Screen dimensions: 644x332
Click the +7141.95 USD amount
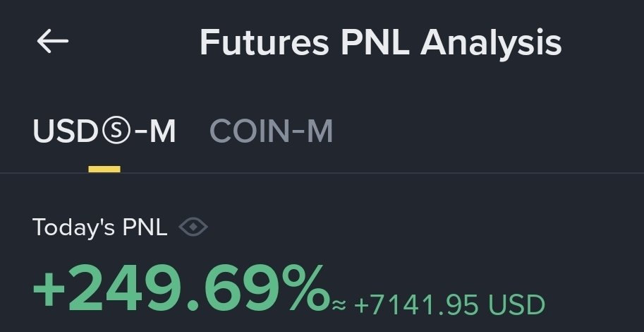449,305
